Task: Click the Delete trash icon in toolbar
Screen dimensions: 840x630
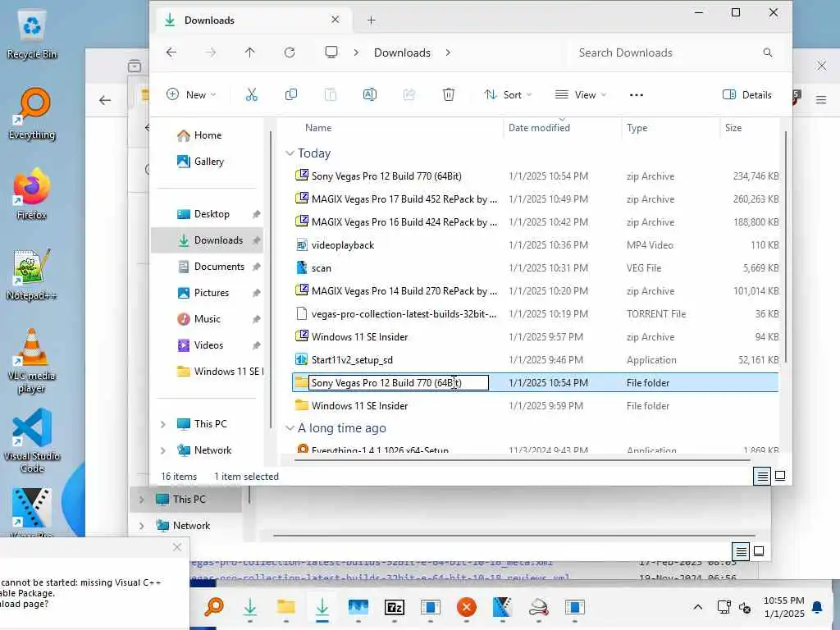Action: click(449, 95)
